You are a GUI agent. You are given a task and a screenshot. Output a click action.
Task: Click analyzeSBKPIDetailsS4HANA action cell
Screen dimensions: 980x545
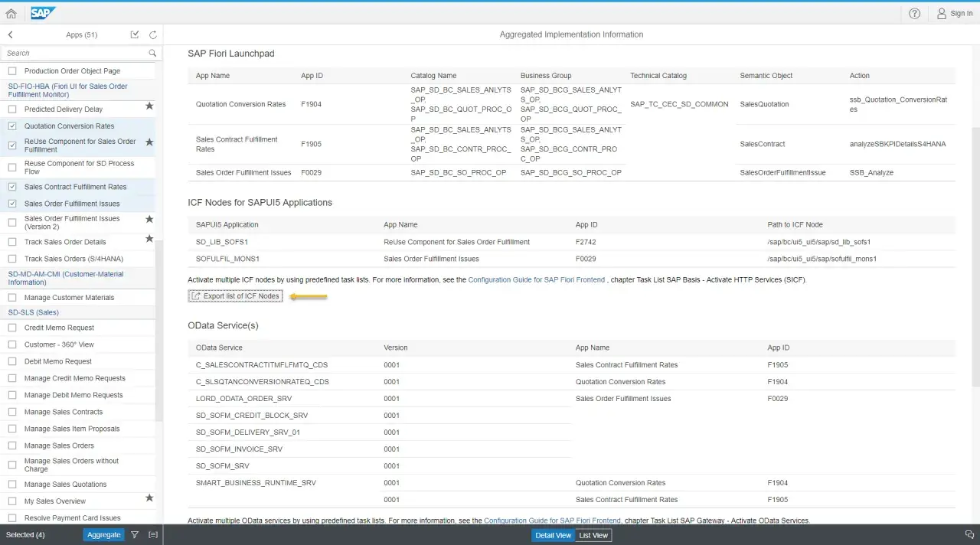click(899, 144)
